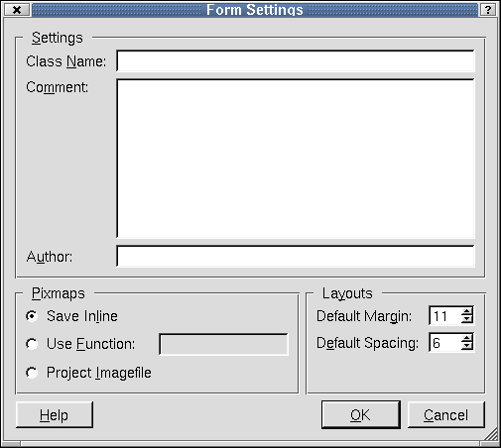Click the Use Function text box
Viewport: 501px width, 448px height.
click(223, 344)
